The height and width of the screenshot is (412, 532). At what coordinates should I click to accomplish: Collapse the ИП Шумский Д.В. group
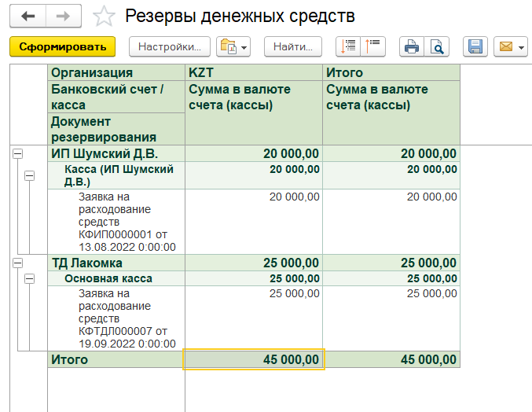17,155
